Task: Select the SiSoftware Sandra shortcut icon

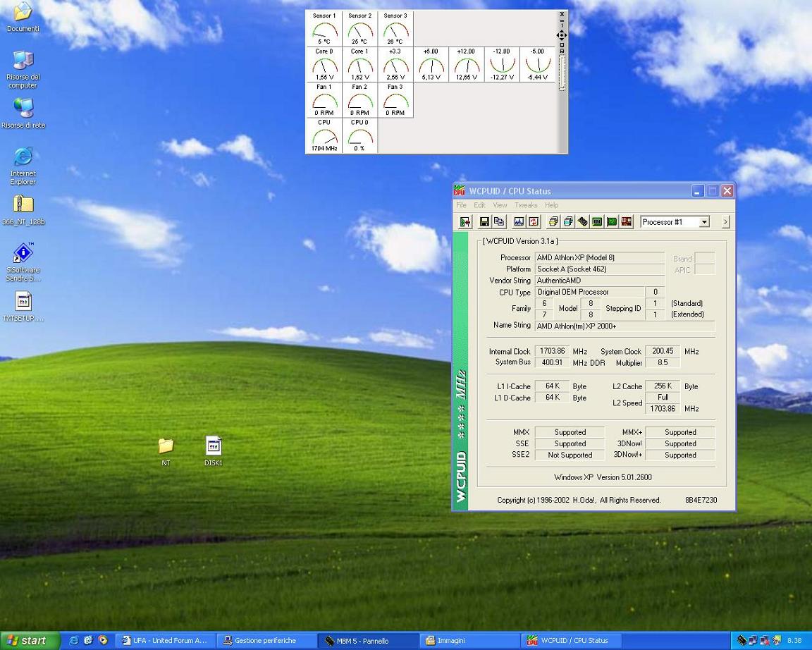Action: coord(23,262)
